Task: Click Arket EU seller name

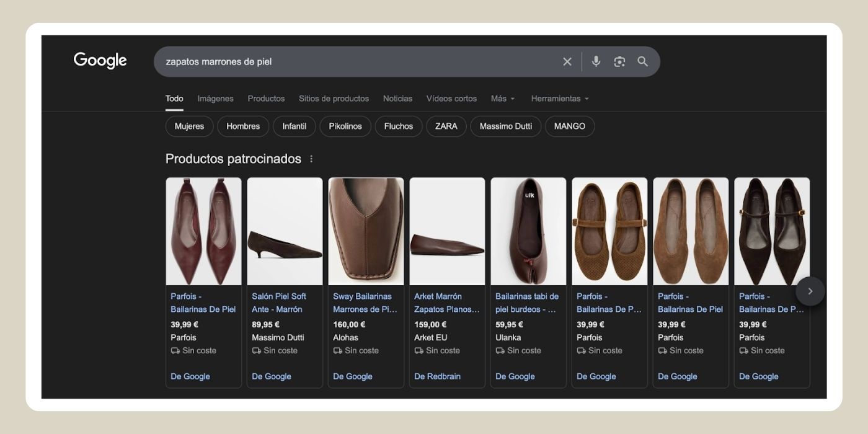Action: pos(430,337)
